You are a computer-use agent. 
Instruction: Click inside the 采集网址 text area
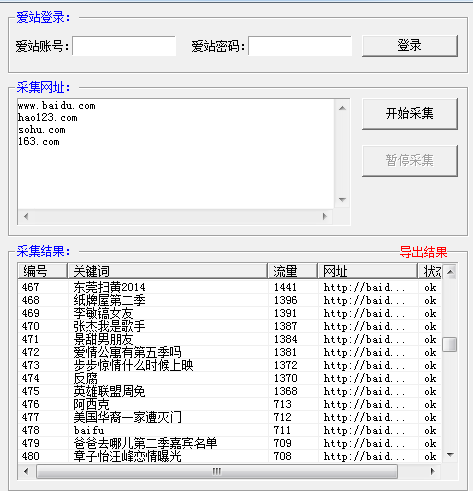(x=176, y=154)
